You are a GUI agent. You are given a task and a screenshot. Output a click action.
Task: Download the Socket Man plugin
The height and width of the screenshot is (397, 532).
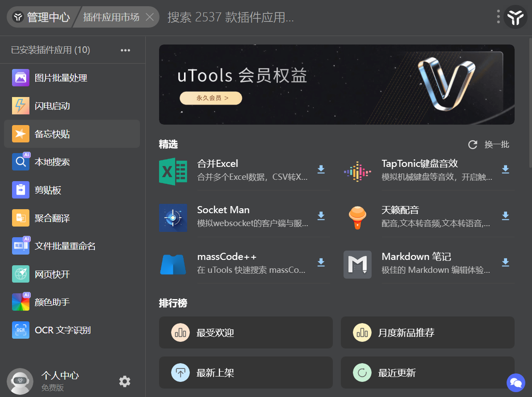pos(321,215)
